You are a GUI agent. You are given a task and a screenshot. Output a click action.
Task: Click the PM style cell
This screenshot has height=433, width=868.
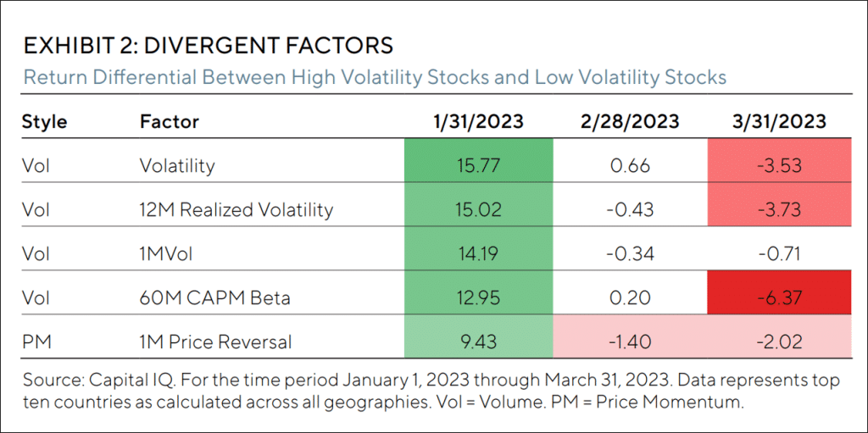point(36,342)
